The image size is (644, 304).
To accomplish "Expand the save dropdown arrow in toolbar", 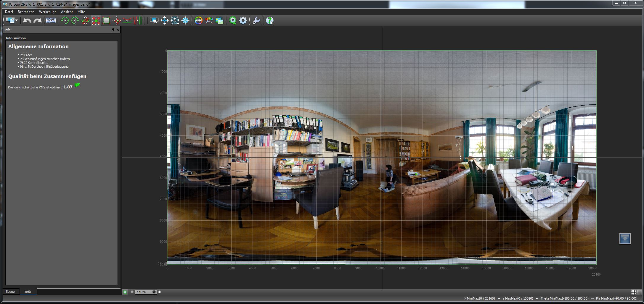I will coord(17,20).
